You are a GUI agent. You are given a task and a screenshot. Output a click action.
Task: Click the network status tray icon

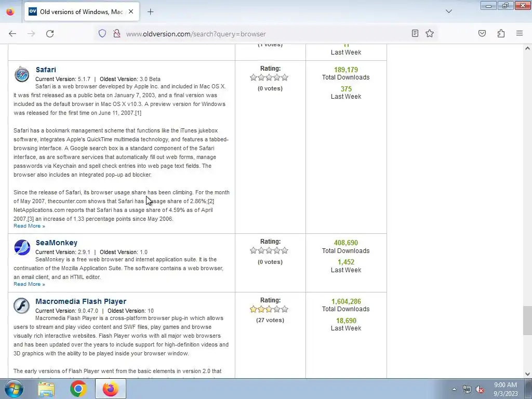tap(467, 389)
